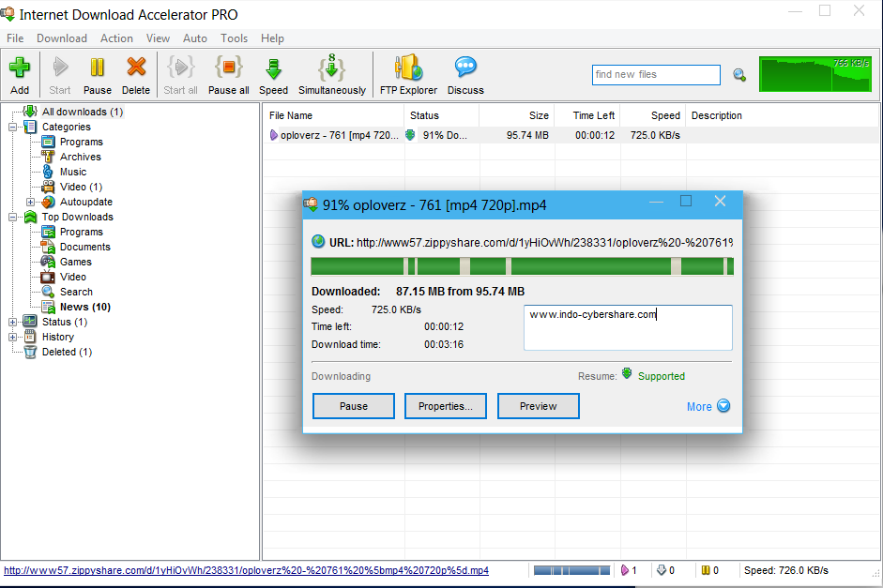The image size is (883, 588).
Task: Select Programs under Categories
Action: point(81,142)
